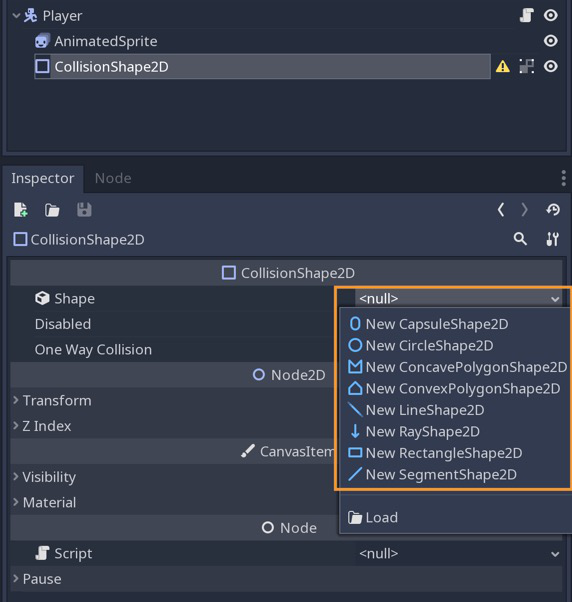Click the Shape property label
This screenshot has width=572, height=602.
(74, 299)
